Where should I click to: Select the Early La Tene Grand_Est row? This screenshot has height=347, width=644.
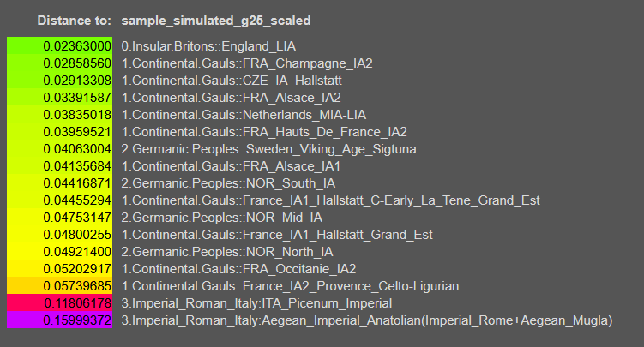tap(331, 200)
